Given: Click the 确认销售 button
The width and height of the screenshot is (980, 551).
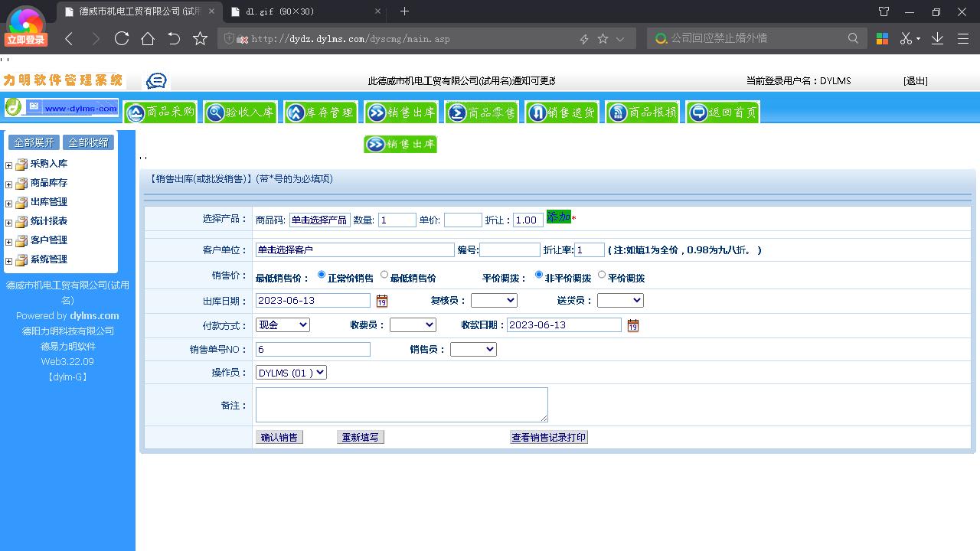Looking at the screenshot, I should (279, 436).
